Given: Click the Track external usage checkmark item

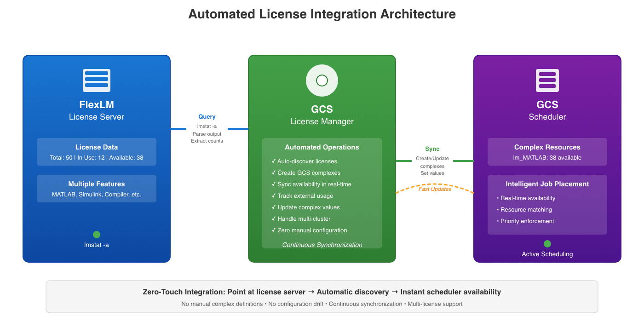Looking at the screenshot, I should [x=302, y=196].
